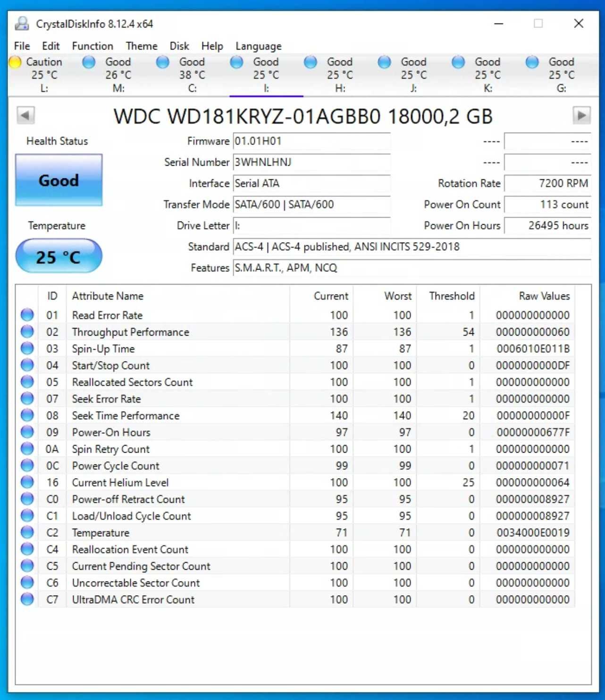The width and height of the screenshot is (605, 700).
Task: Click status orb for Throughput Performance
Action: 27,332
